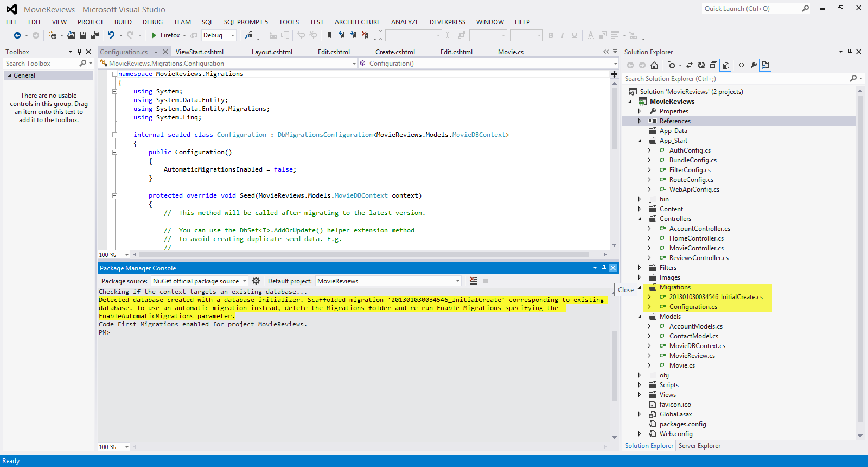Go to the next bookmark
Viewport: 868px width, 467px height.
pyautogui.click(x=353, y=35)
